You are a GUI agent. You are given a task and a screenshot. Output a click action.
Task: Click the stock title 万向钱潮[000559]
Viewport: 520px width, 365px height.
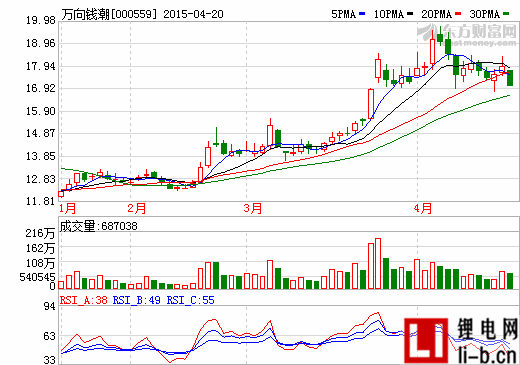[x=109, y=14]
